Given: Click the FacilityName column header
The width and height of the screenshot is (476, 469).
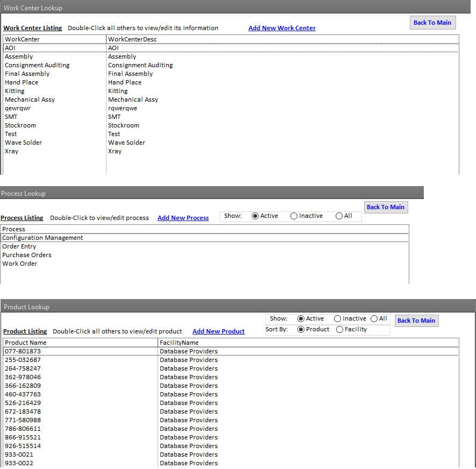Looking at the screenshot, I should click(308, 343).
